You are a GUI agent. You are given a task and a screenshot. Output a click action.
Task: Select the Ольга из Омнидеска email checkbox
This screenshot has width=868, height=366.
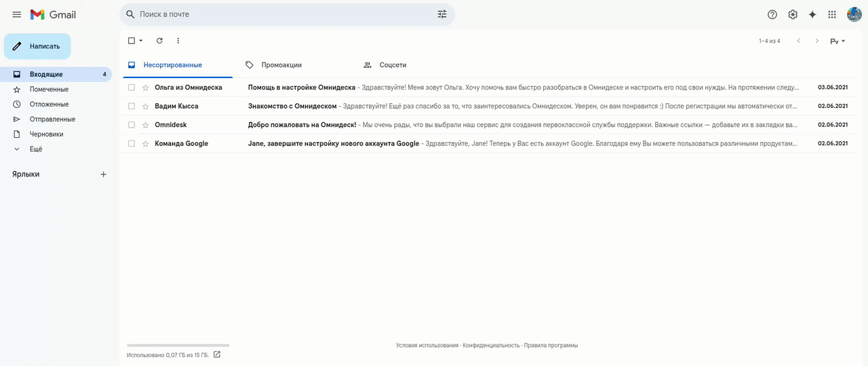pyautogui.click(x=132, y=88)
